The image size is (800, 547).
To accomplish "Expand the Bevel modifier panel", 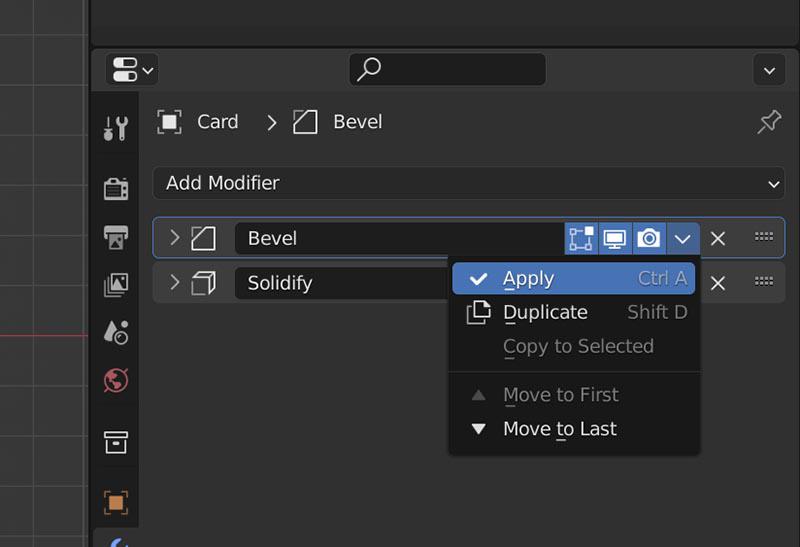I will tap(174, 237).
